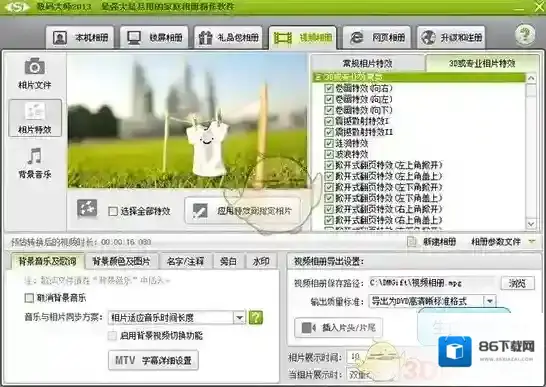Switch to the 常规相片特效 tab
The width and height of the screenshot is (546, 387).
pos(368,63)
